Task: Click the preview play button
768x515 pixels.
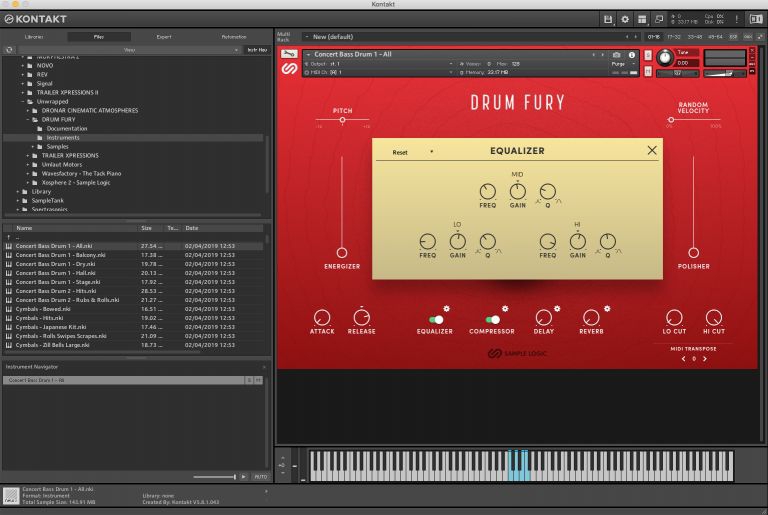Action: tap(243, 477)
